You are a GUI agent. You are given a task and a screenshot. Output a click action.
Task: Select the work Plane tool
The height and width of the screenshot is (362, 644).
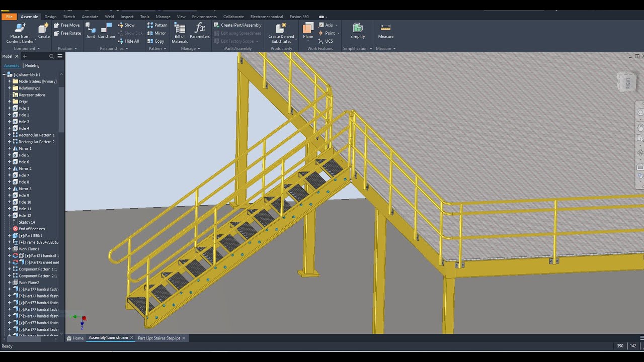point(308,31)
